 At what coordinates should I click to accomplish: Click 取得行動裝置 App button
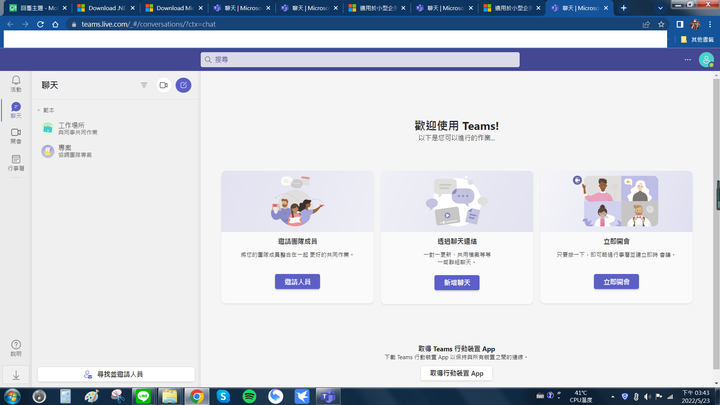456,373
